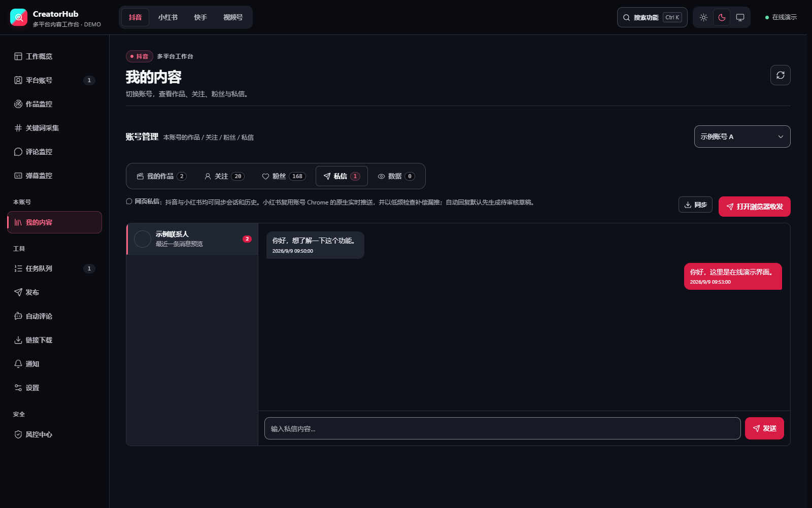Click the 抖音 badge above page title
Image resolution: width=812 pixels, height=508 pixels.
pyautogui.click(x=140, y=56)
